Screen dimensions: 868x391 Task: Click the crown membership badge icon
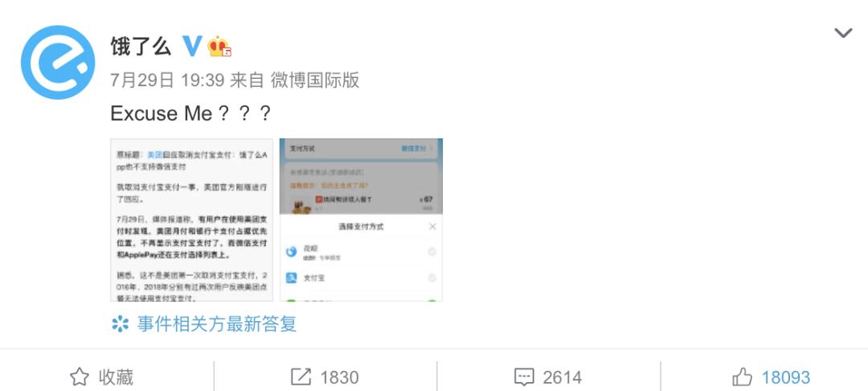click(219, 47)
